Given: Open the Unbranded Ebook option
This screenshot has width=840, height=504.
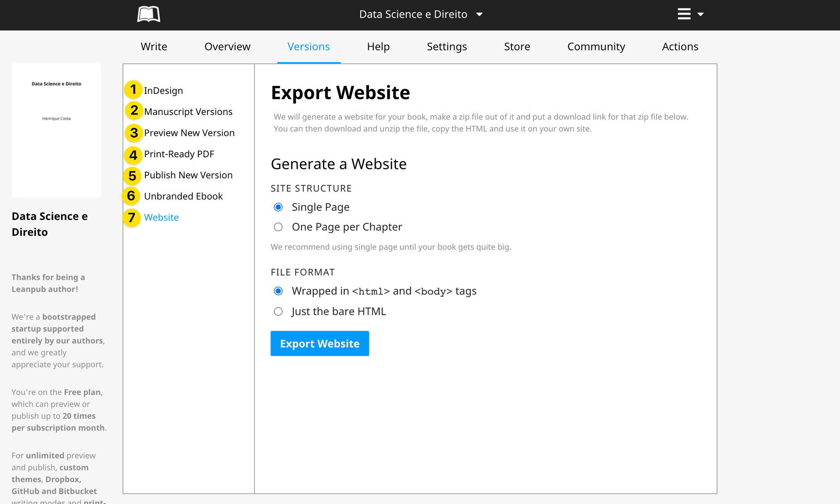Looking at the screenshot, I should tap(183, 196).
